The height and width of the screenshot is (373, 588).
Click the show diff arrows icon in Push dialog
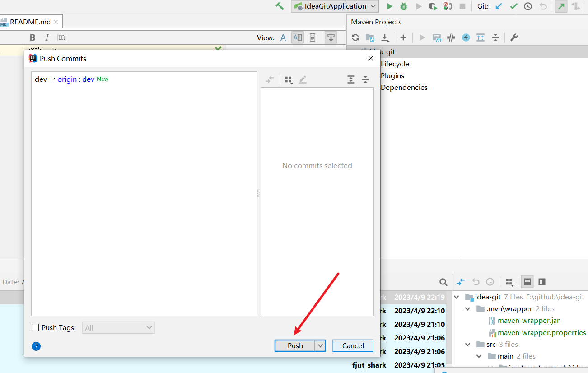coord(270,79)
